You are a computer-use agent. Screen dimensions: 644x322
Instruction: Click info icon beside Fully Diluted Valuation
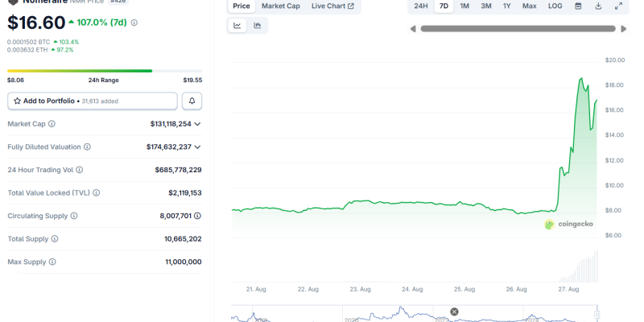pyautogui.click(x=87, y=147)
